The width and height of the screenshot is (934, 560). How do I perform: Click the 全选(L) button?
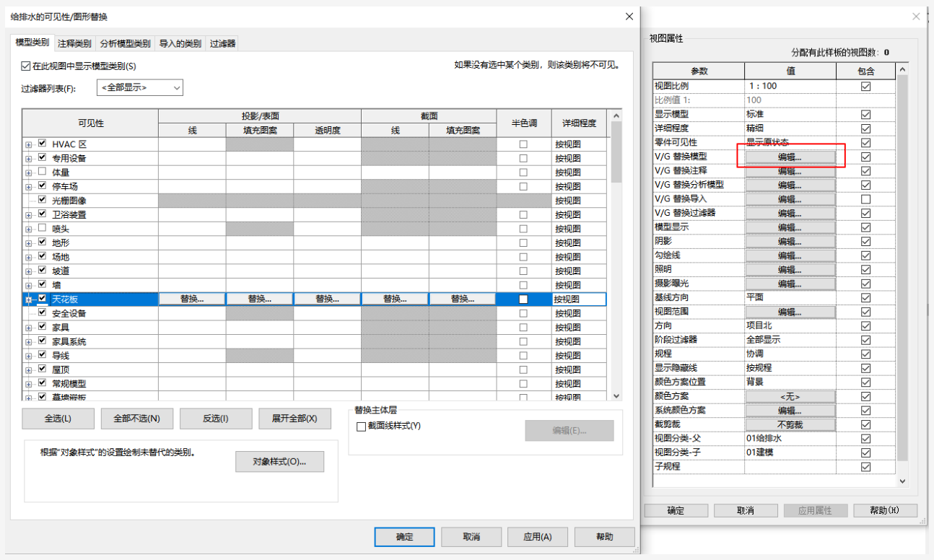pyautogui.click(x=58, y=419)
